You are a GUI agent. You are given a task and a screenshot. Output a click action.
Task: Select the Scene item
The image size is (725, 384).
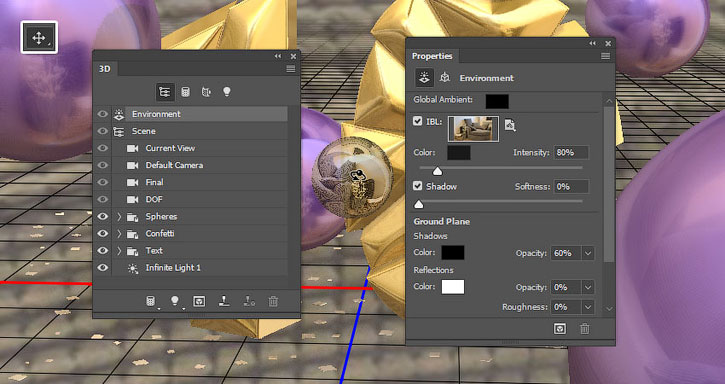[199, 131]
